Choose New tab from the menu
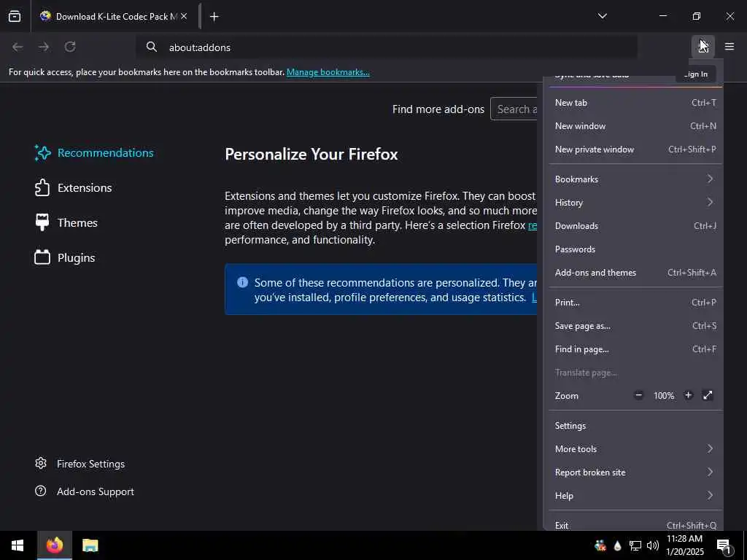The height and width of the screenshot is (560, 747). pyautogui.click(x=635, y=103)
